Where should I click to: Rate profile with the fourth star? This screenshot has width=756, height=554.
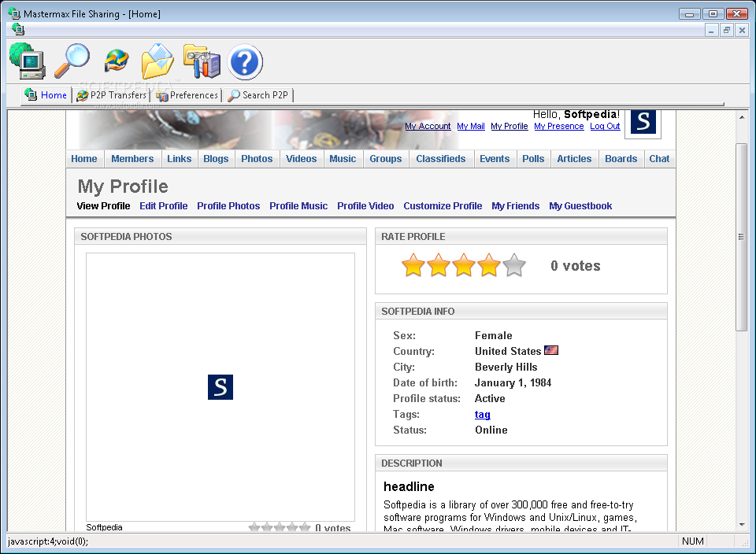point(488,265)
